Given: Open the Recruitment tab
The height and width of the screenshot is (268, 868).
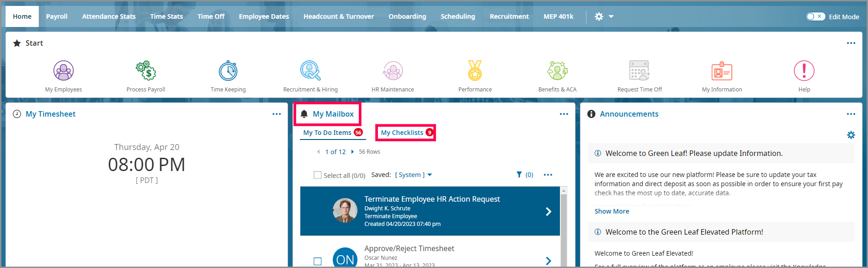Looking at the screenshot, I should click(x=509, y=16).
